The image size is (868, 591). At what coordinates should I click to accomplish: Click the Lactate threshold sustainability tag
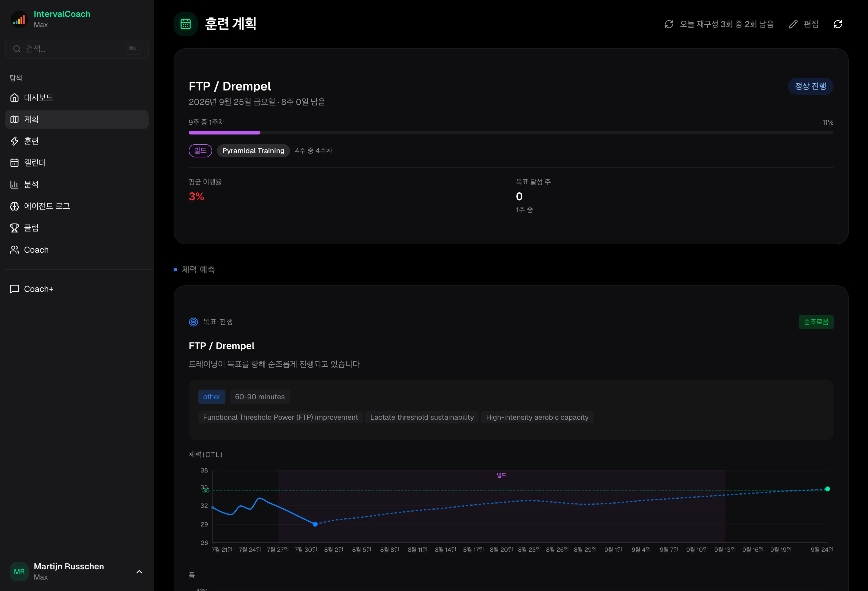[422, 417]
